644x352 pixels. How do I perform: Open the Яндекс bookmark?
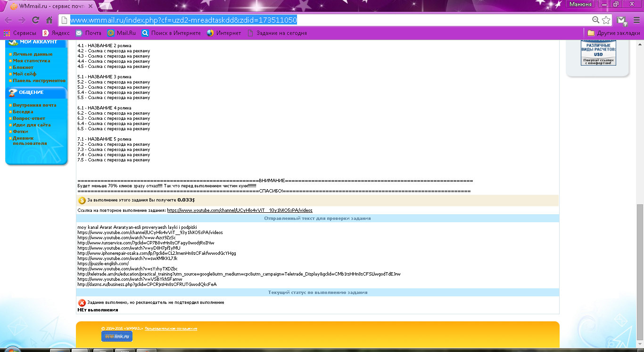(x=56, y=33)
